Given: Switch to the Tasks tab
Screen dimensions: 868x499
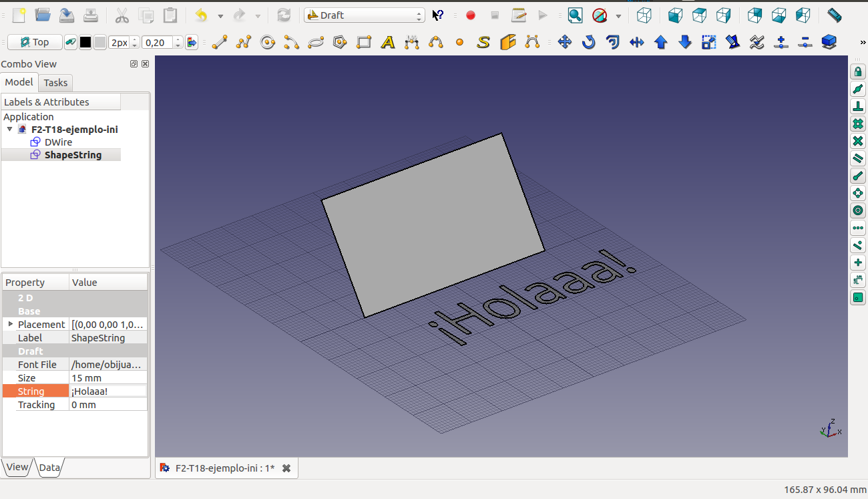Looking at the screenshot, I should click(55, 83).
